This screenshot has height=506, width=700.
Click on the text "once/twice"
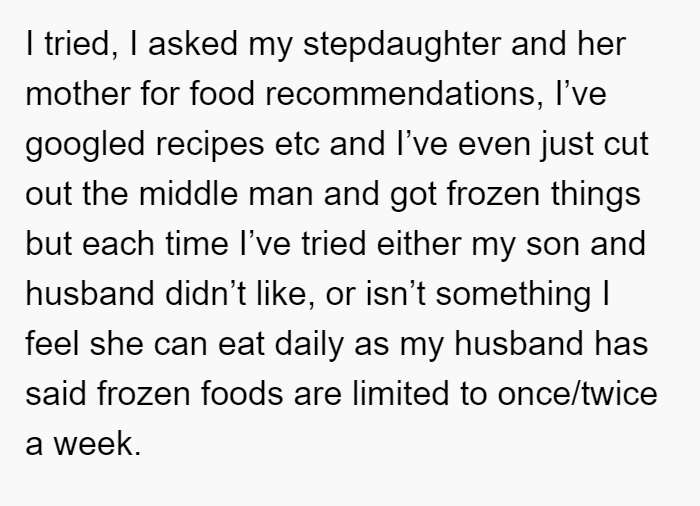578,393
